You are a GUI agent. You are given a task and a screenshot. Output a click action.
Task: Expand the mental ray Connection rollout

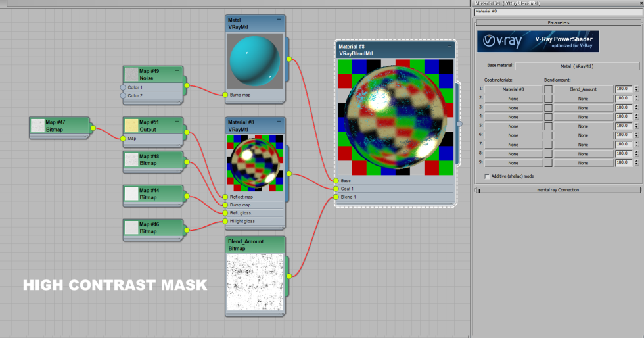click(x=479, y=190)
